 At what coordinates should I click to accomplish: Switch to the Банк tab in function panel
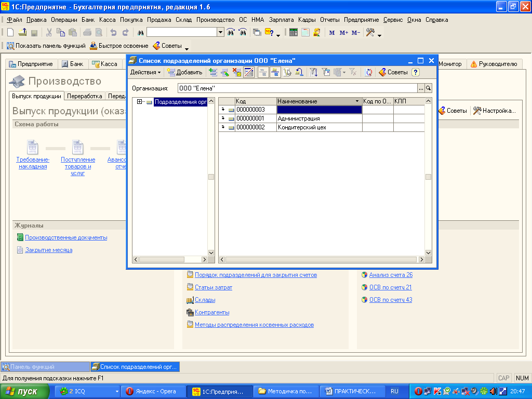73,64
